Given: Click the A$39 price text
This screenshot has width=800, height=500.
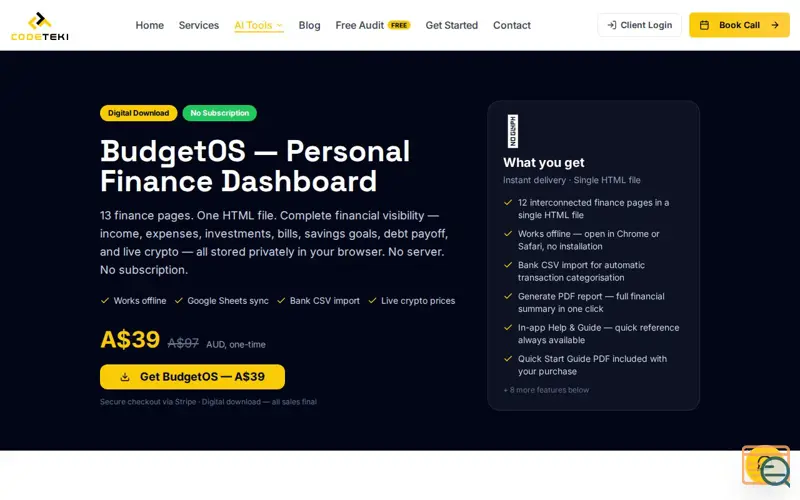Looking at the screenshot, I should 130,340.
